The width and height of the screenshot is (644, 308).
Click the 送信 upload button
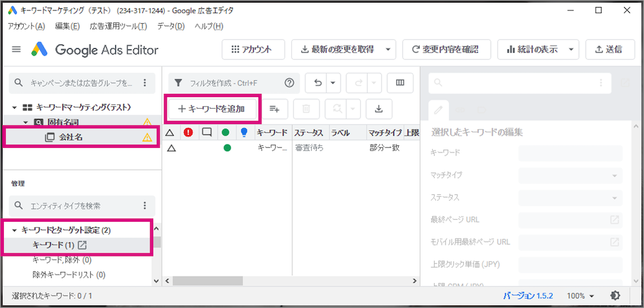pyautogui.click(x=611, y=50)
